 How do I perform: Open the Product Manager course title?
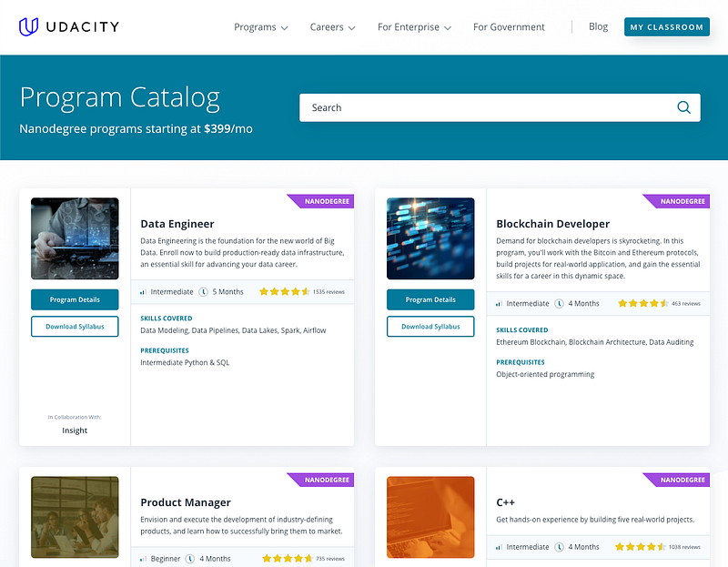click(186, 502)
